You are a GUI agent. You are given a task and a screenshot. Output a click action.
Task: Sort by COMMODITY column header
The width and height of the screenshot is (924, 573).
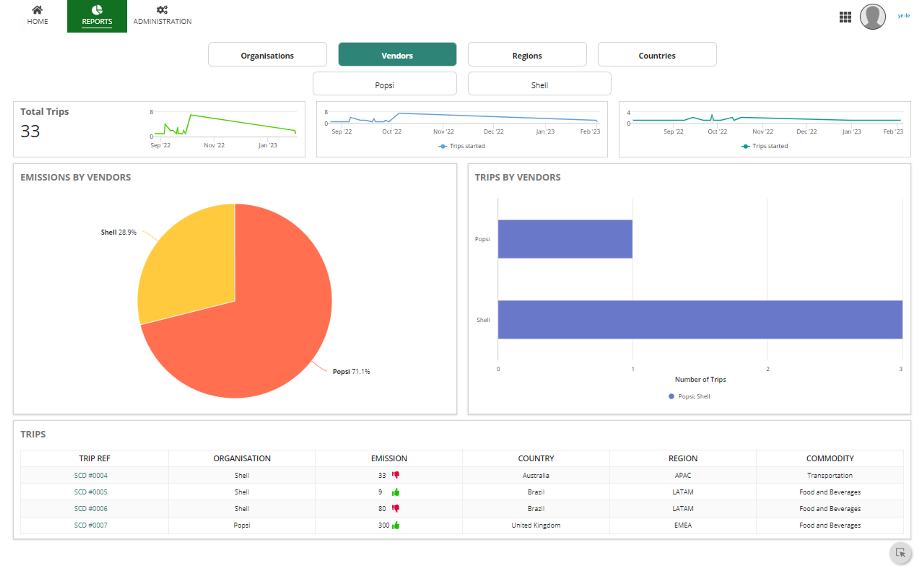click(x=830, y=458)
